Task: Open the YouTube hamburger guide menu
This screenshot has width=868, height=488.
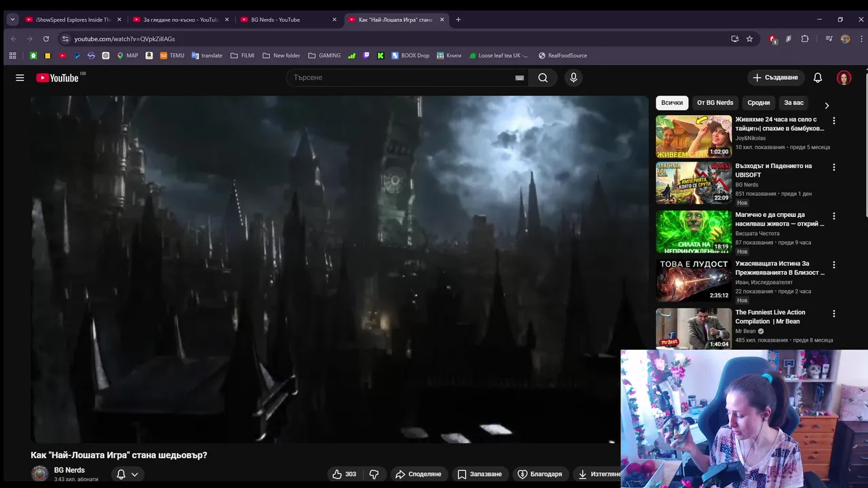Action: tap(20, 78)
